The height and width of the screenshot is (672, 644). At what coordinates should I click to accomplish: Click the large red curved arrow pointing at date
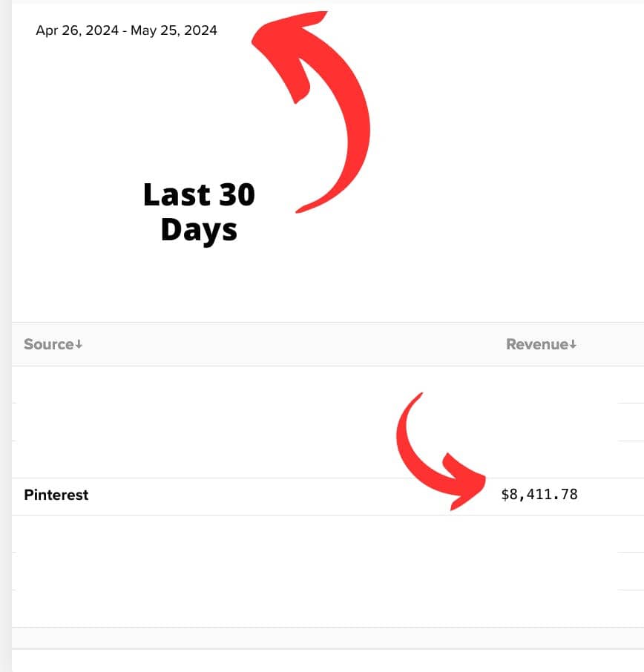311,111
